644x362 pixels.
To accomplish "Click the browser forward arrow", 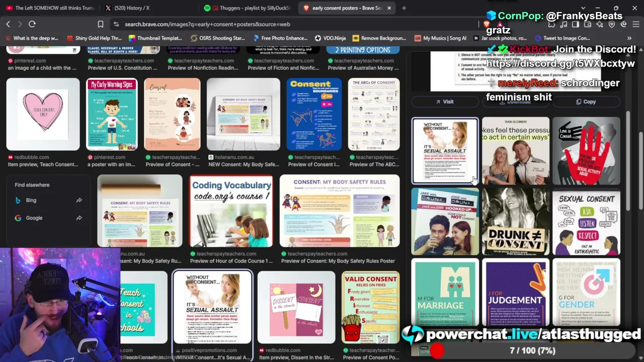I will point(20,24).
